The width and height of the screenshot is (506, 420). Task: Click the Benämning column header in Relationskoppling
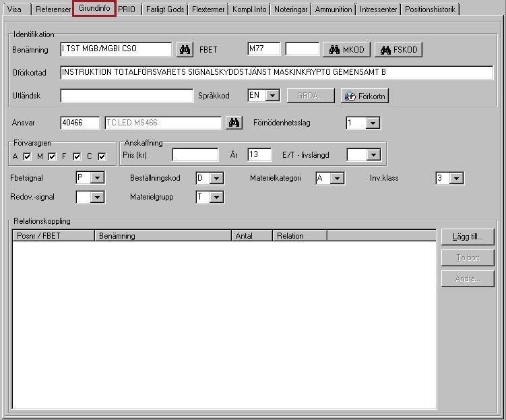(163, 236)
